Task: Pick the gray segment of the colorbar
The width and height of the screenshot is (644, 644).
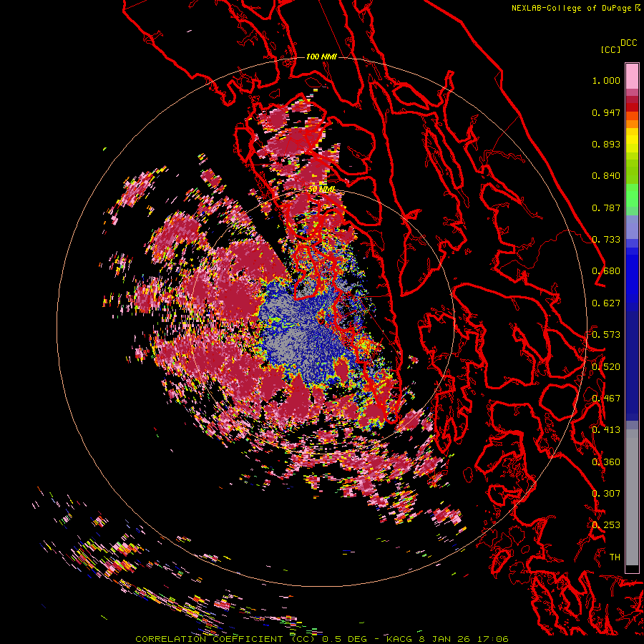Action: pyautogui.click(x=632, y=497)
